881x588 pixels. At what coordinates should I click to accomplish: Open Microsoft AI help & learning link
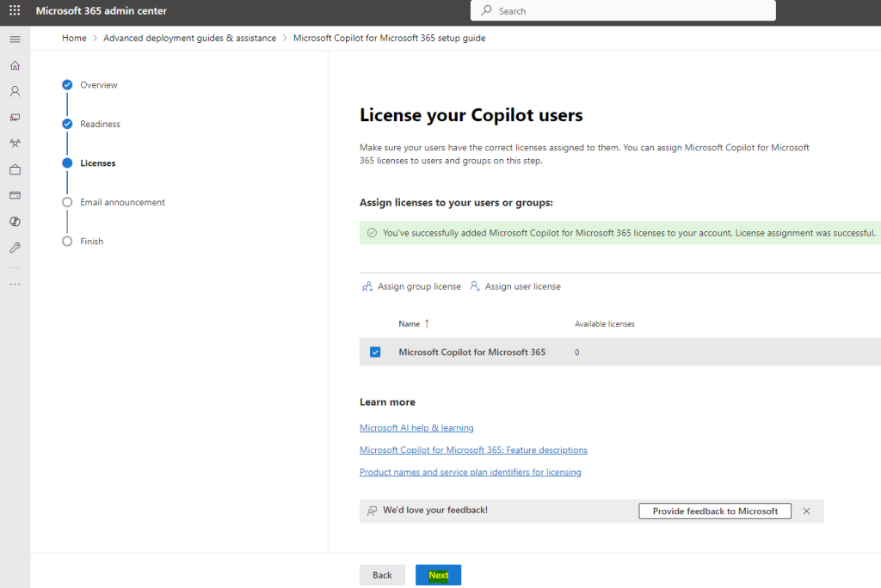416,428
